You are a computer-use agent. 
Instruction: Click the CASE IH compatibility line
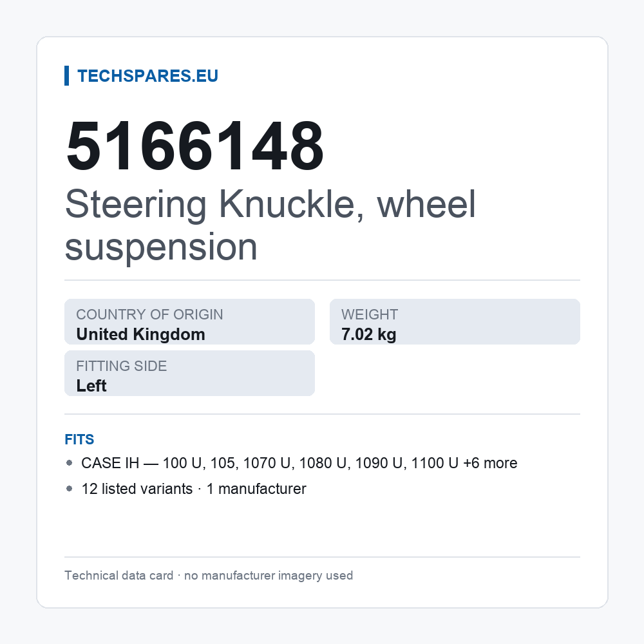pos(299,463)
